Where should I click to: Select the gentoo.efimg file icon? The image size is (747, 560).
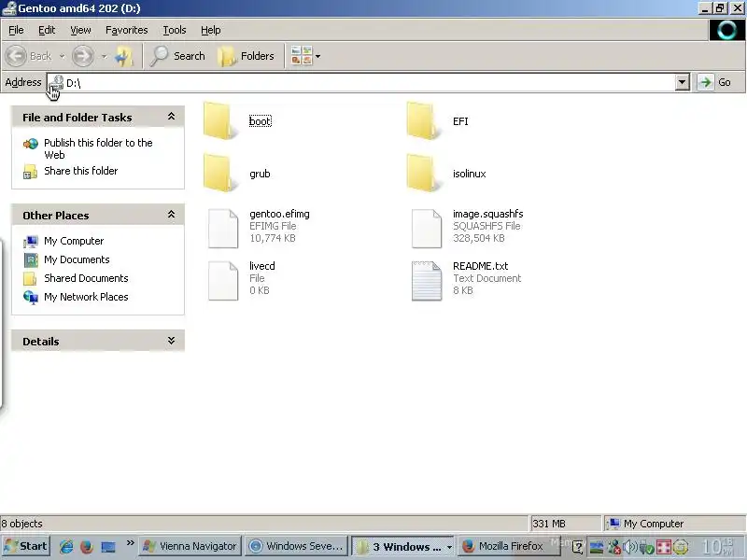[x=223, y=229]
